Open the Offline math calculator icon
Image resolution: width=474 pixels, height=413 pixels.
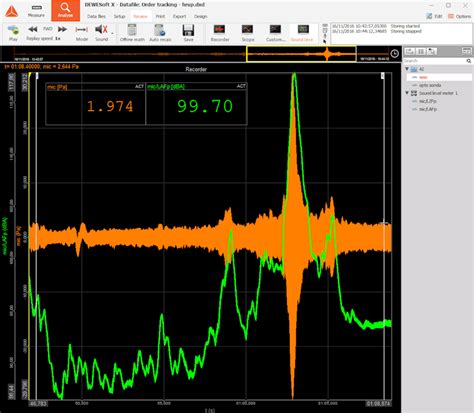click(x=132, y=30)
